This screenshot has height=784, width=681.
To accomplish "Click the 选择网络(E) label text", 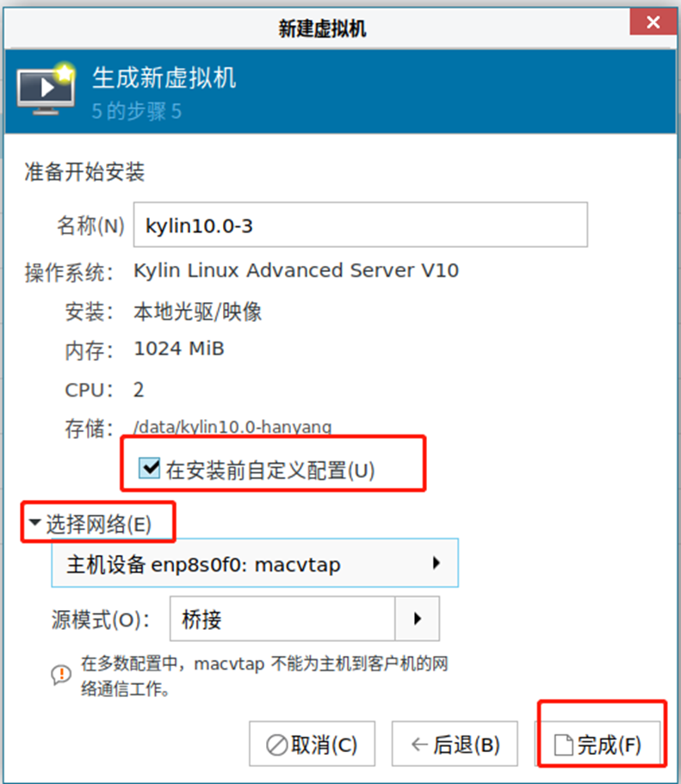I will 98,524.
